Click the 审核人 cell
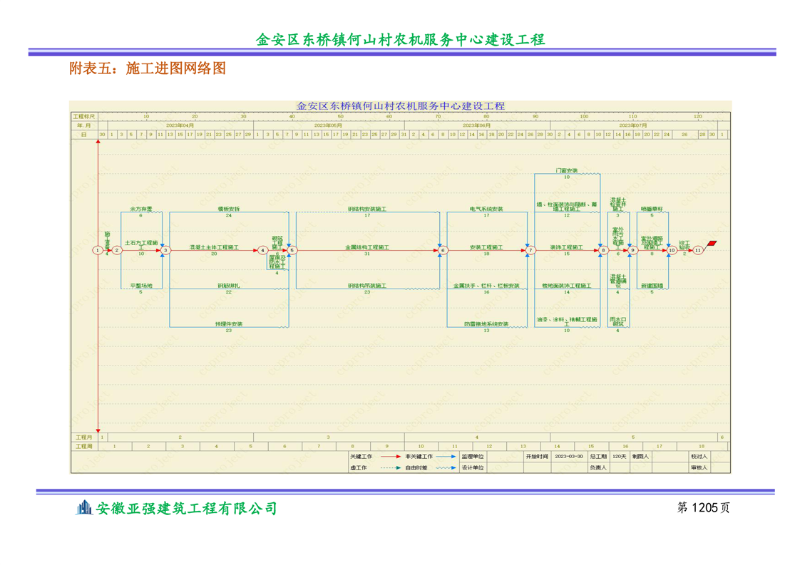This screenshot has height=565, width=800. point(699,468)
